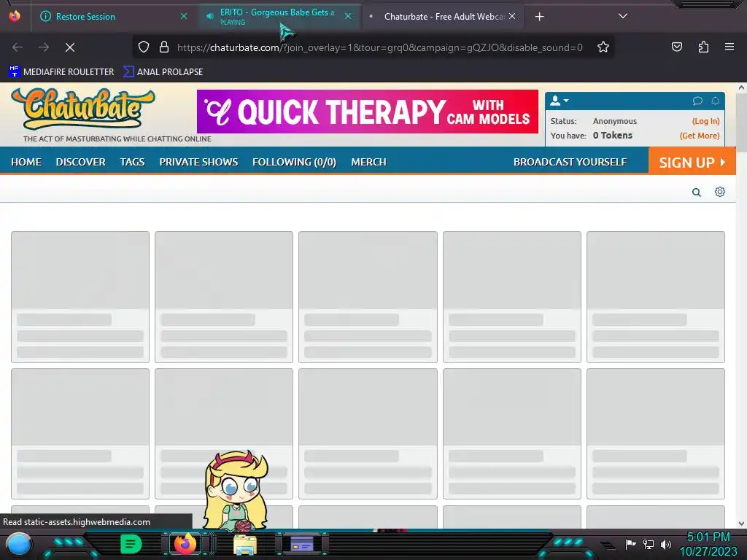Click the orange SIGN UP button
Viewport: 747px width, 560px height.
click(692, 161)
